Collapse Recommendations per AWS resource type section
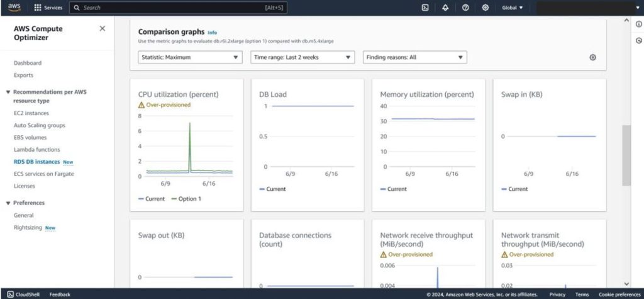This screenshot has height=299, width=644. coord(8,92)
